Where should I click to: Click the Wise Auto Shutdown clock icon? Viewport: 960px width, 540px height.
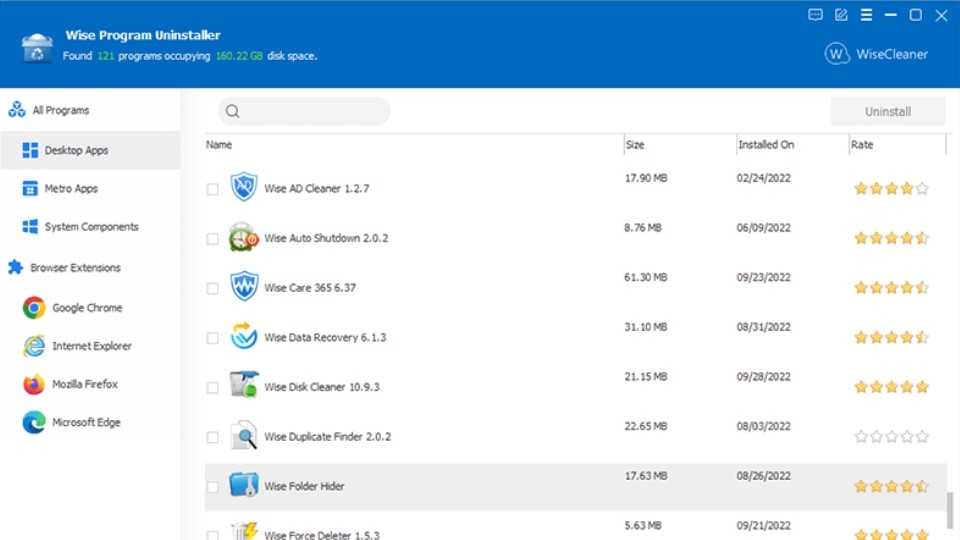click(x=244, y=237)
